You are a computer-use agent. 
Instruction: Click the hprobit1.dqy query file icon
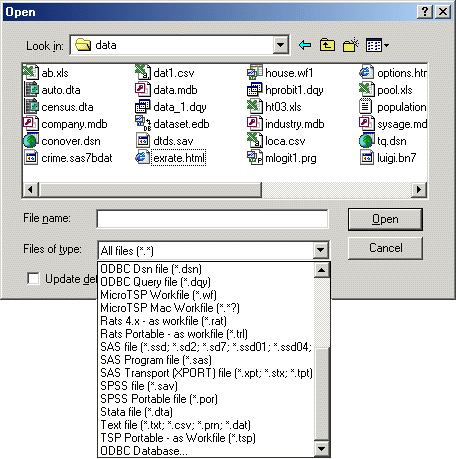[255, 89]
